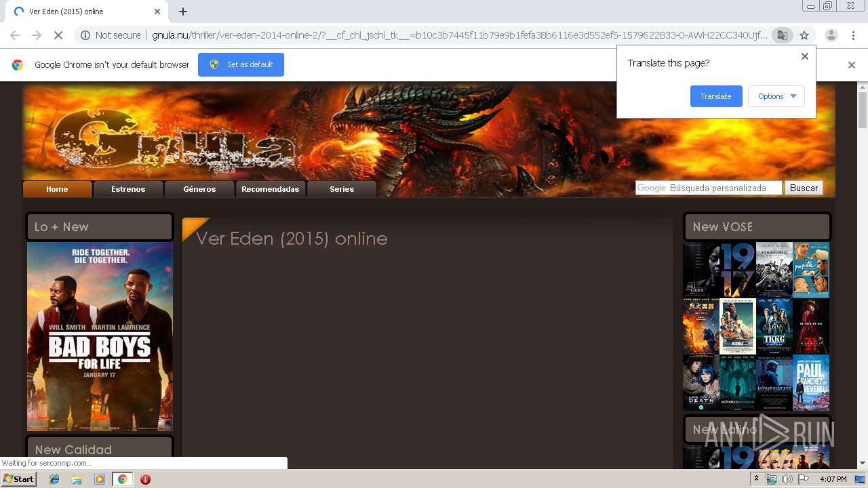Click the New Calidad section header

tap(100, 447)
